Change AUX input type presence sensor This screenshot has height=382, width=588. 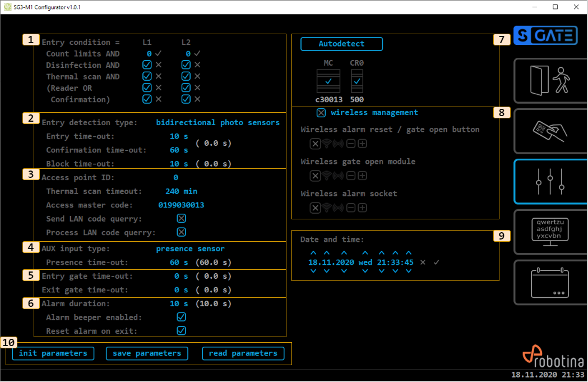(x=190, y=248)
